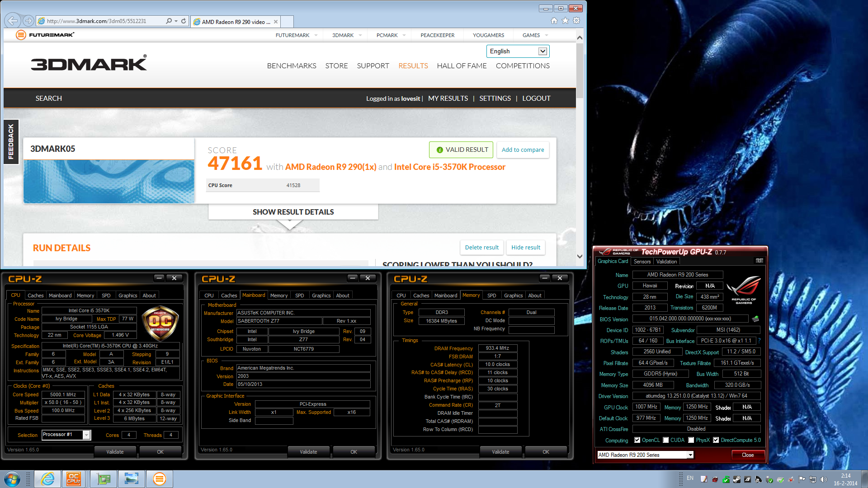Expand the GAMES top menu arrow

click(x=547, y=35)
